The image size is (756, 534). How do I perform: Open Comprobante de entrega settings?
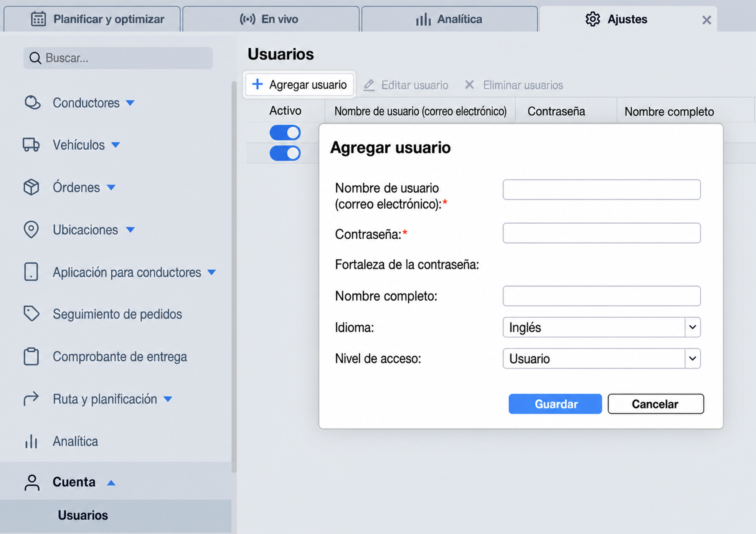click(120, 356)
